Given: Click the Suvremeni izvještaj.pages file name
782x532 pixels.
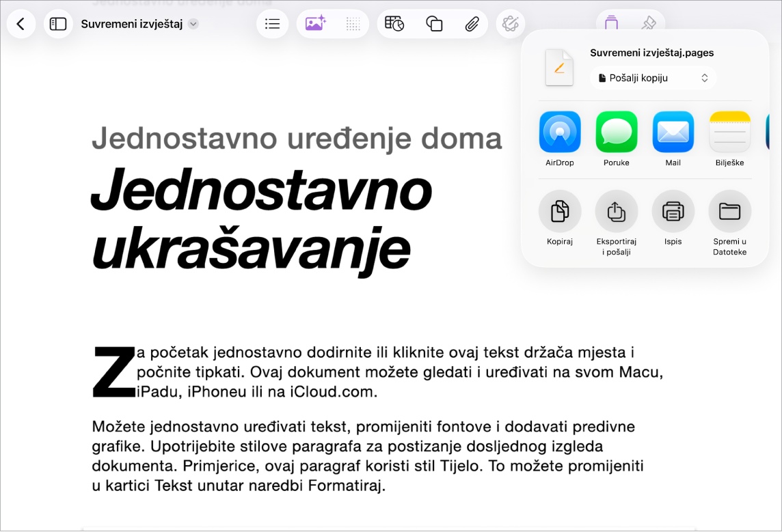Looking at the screenshot, I should [x=652, y=53].
